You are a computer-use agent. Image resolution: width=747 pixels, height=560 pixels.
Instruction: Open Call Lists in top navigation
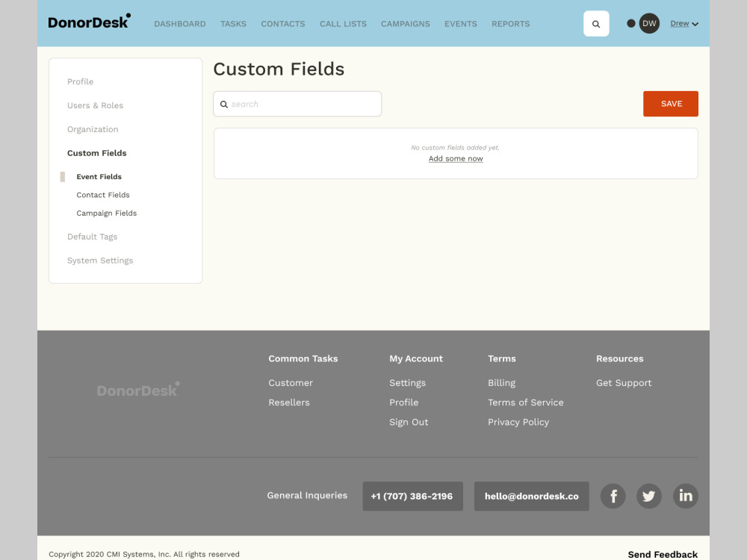[x=343, y=24]
